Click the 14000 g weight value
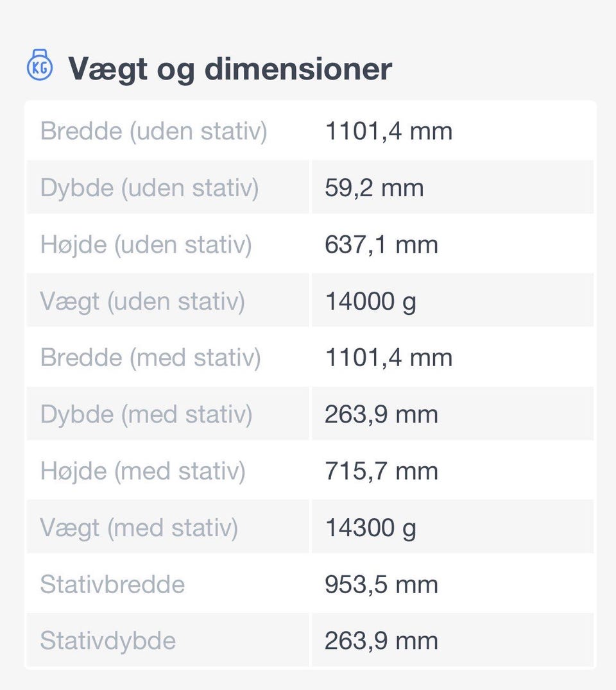This screenshot has width=616, height=690. point(370,301)
